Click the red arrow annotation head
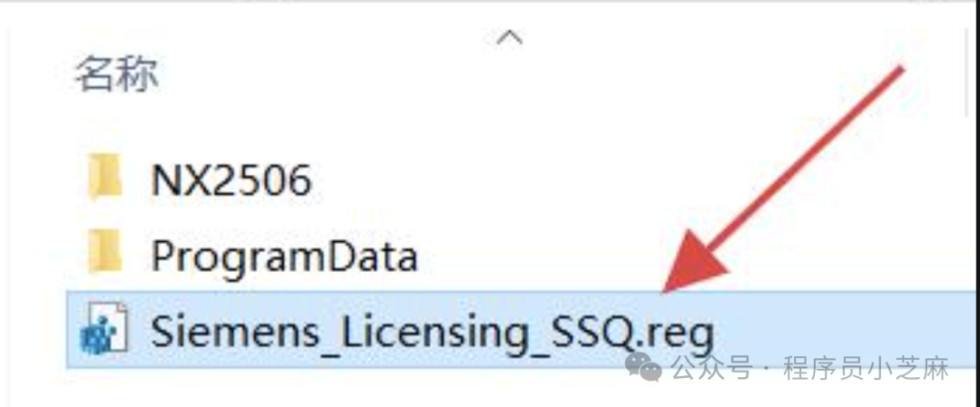 [697, 260]
